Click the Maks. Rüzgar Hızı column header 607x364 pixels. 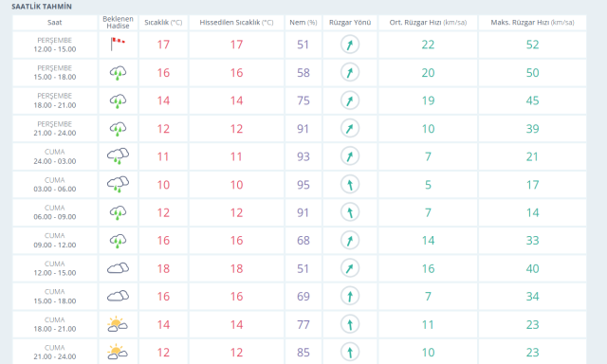point(532,23)
